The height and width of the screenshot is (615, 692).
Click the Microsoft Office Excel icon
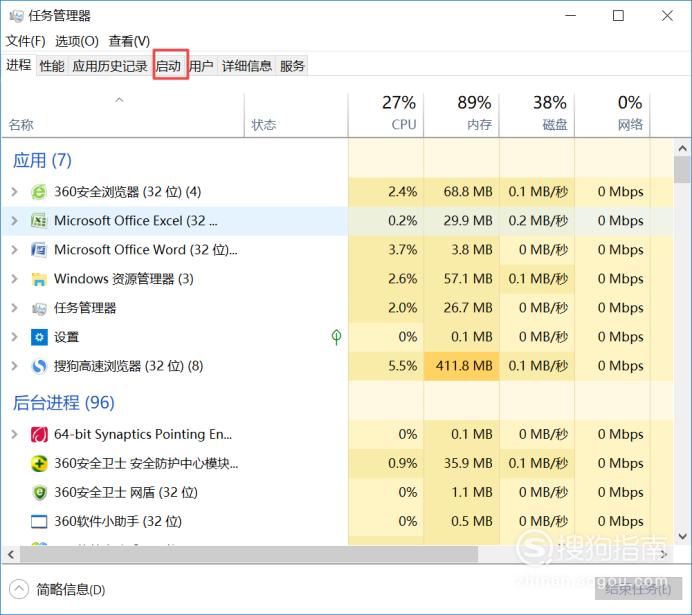pyautogui.click(x=39, y=221)
